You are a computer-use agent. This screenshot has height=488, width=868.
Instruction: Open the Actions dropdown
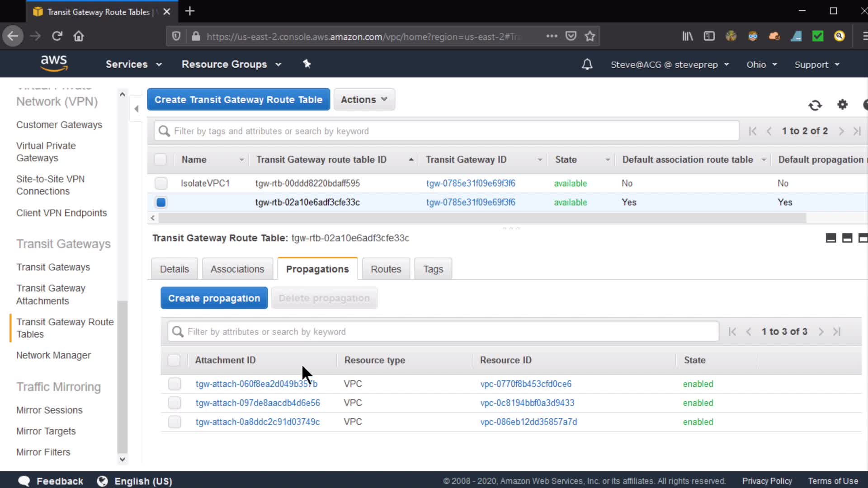(x=364, y=99)
